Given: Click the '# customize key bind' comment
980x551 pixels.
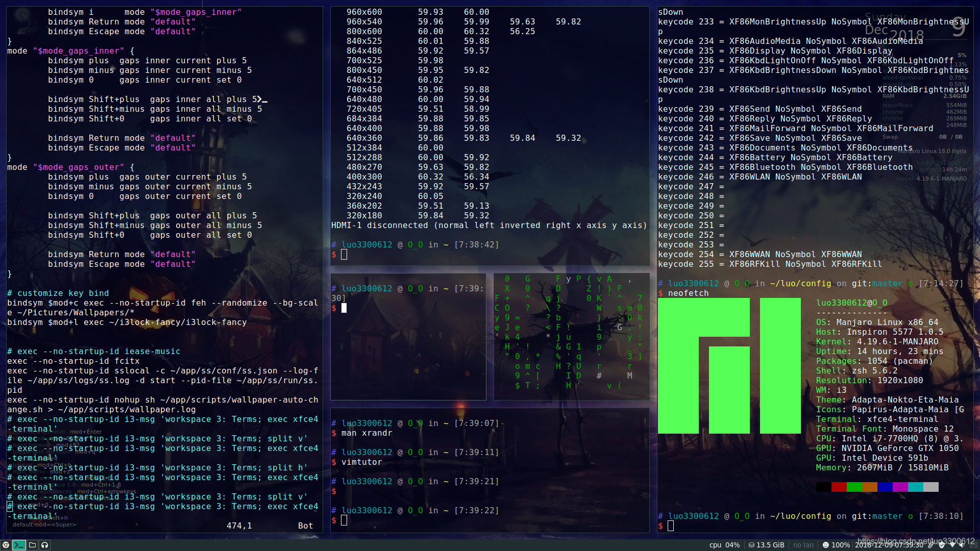Looking at the screenshot, I should 58,293.
